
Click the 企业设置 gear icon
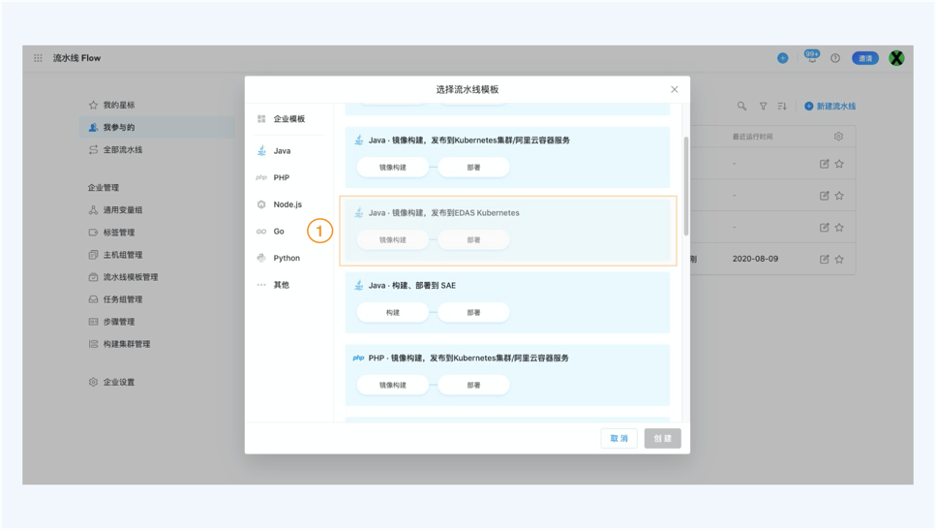[x=93, y=382]
